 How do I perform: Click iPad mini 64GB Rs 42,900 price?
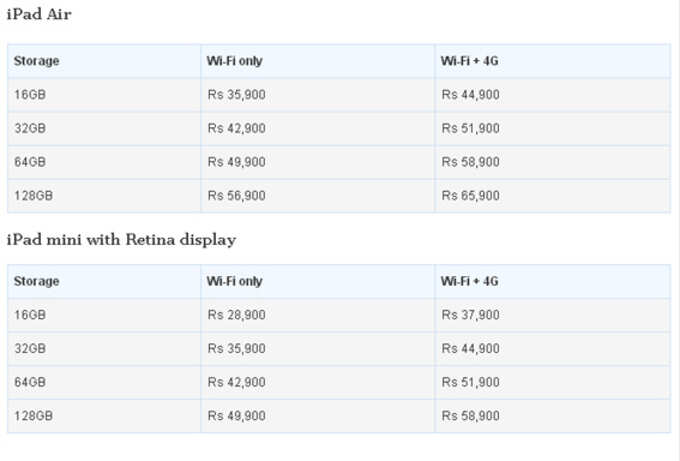click(237, 382)
